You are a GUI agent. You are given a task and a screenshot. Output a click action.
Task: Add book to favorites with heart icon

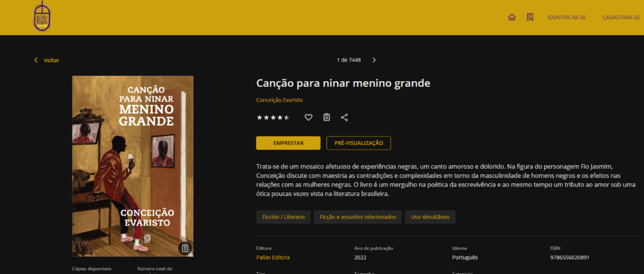(x=308, y=117)
